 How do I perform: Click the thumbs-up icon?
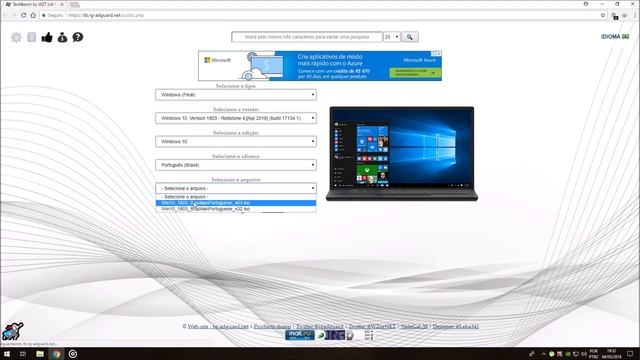47,37
